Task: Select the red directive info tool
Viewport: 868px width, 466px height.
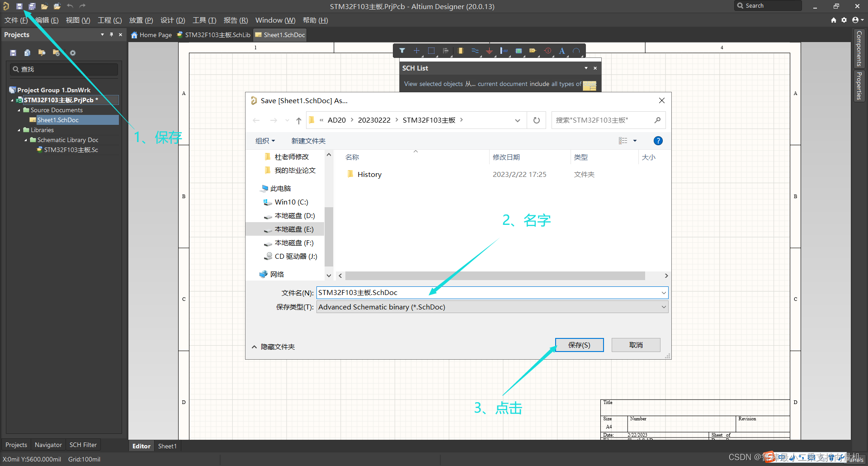Action: click(x=547, y=51)
